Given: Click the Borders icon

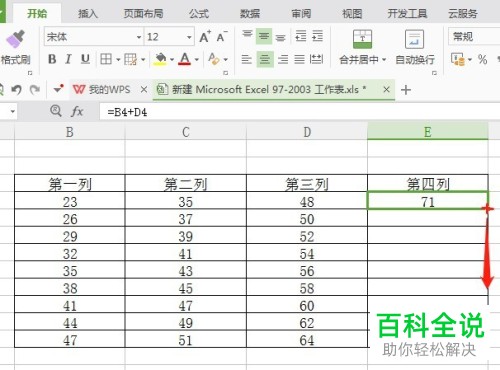Looking at the screenshot, I should pyautogui.click(x=106, y=59).
